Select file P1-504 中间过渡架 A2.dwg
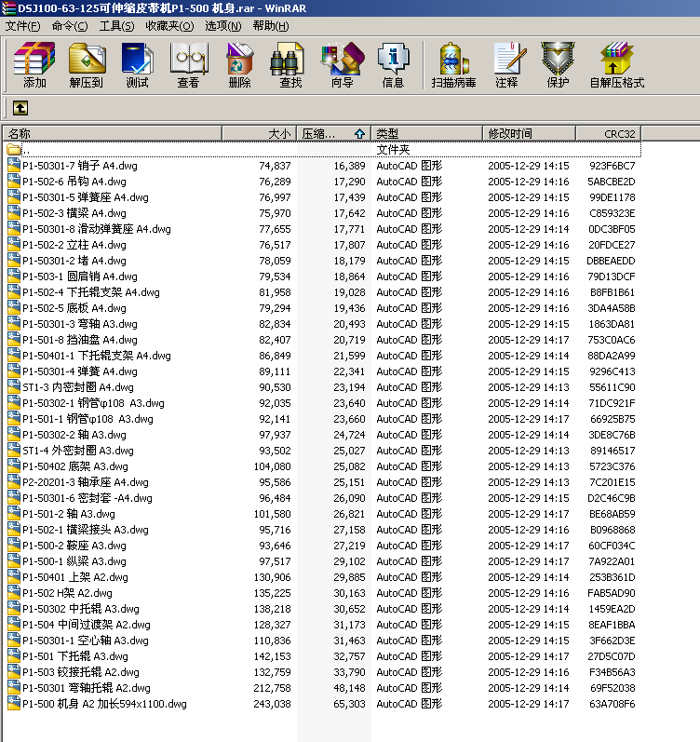700x742 pixels. point(87,625)
